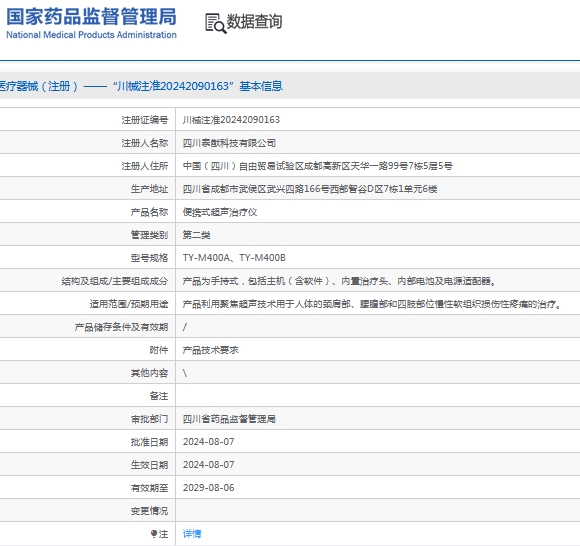Select the registrant address at 天华一路99号

[317, 166]
